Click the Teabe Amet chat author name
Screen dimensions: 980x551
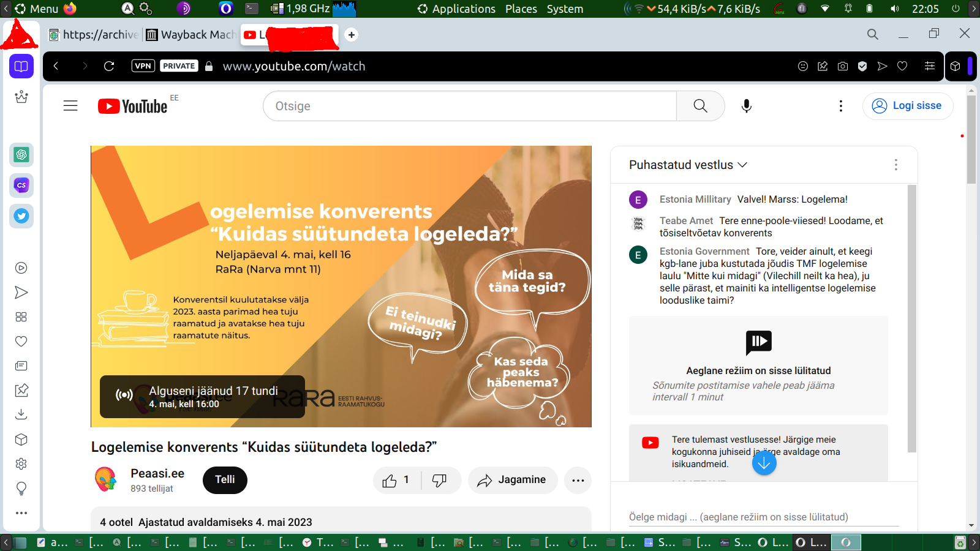coord(686,220)
